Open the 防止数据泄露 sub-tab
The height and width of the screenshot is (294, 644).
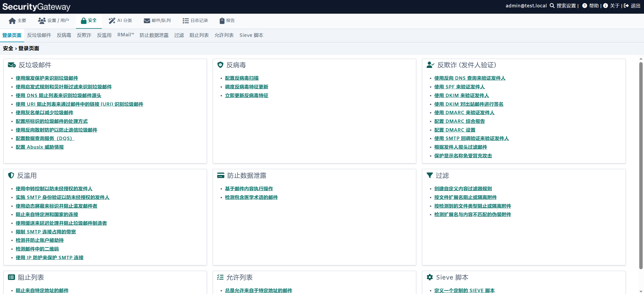[154, 35]
